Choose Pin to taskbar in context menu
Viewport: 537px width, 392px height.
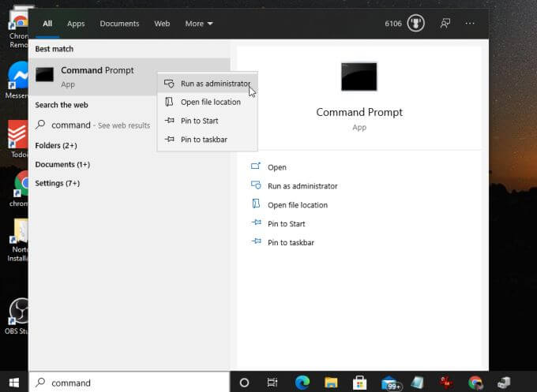204,140
